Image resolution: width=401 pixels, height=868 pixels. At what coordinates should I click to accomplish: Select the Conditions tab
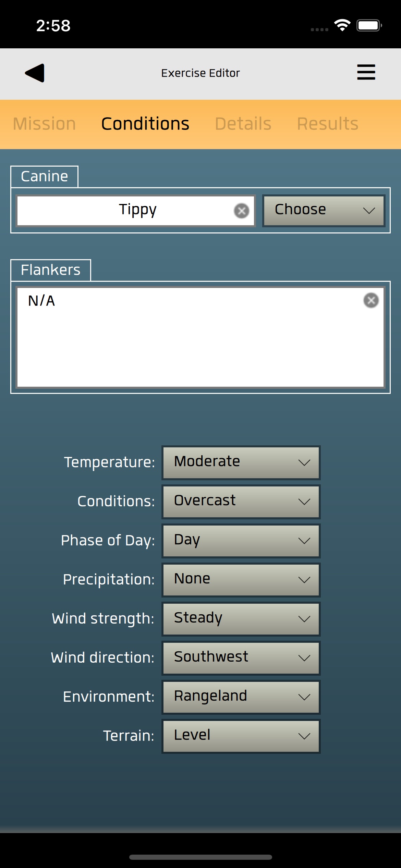145,124
